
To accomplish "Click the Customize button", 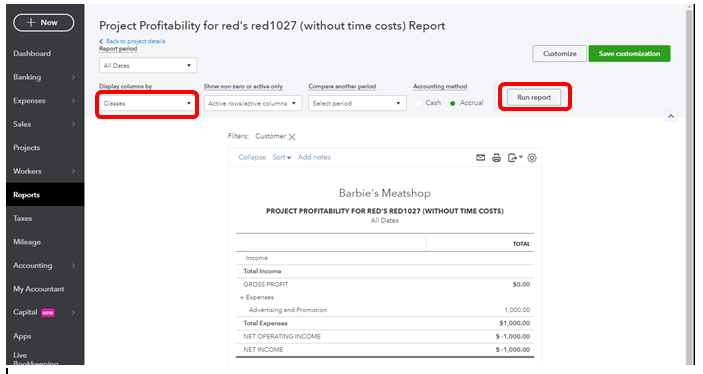I will (x=560, y=53).
